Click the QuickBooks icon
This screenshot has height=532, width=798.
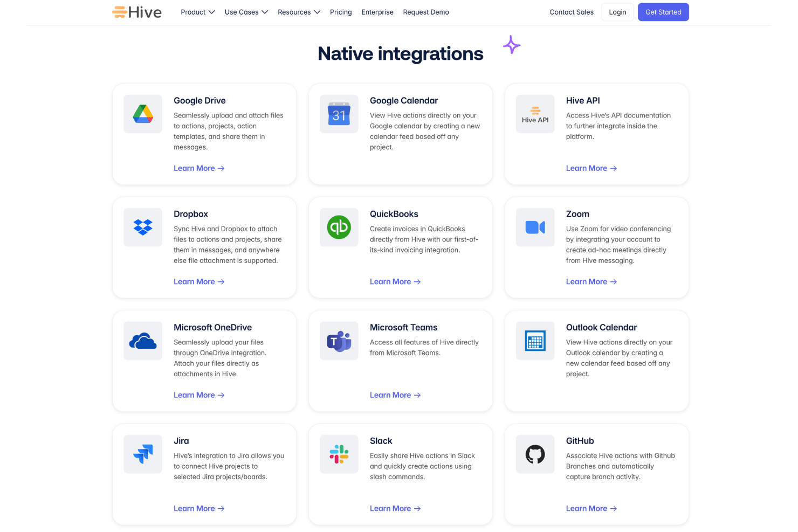coord(339,227)
